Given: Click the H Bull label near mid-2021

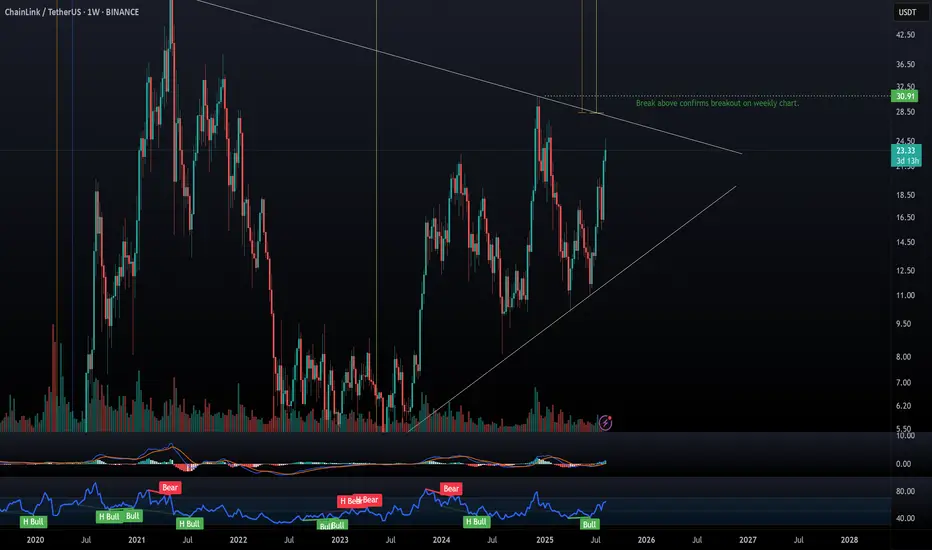Looking at the screenshot, I should coord(189,524).
